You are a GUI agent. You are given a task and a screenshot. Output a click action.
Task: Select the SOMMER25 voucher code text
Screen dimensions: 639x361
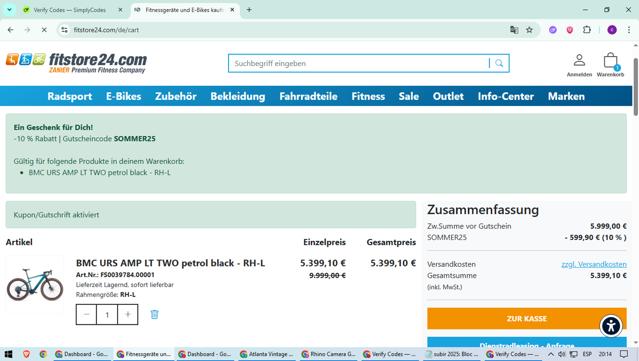point(134,139)
